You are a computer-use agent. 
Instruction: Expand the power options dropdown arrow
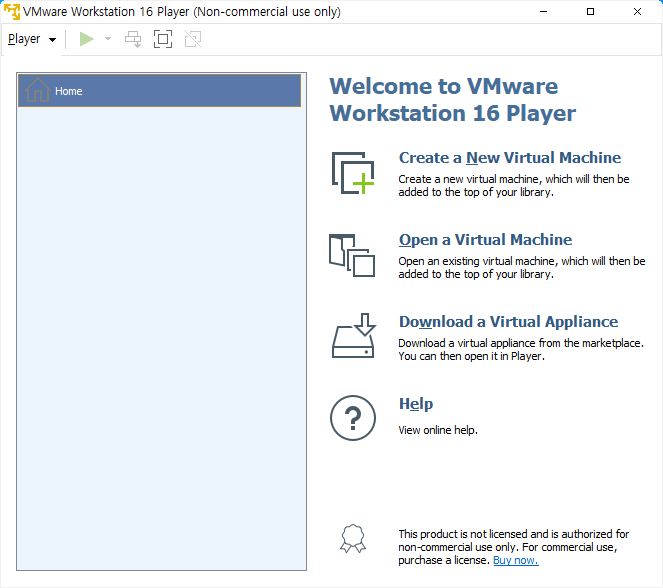[108, 39]
